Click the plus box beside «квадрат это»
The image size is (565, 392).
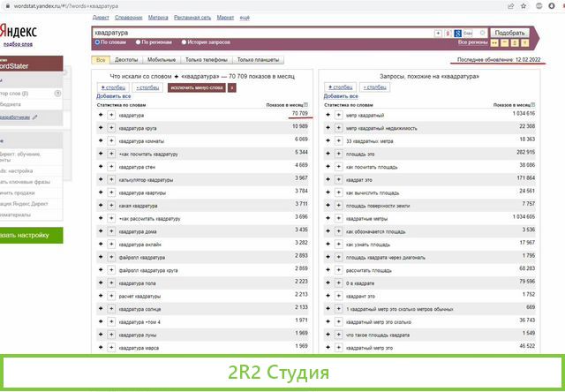coord(337,179)
